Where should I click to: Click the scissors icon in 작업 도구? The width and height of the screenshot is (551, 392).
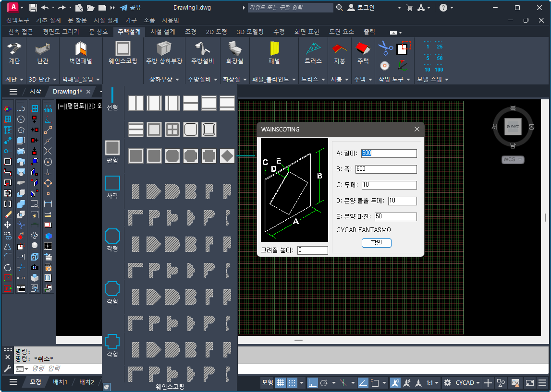point(385,48)
